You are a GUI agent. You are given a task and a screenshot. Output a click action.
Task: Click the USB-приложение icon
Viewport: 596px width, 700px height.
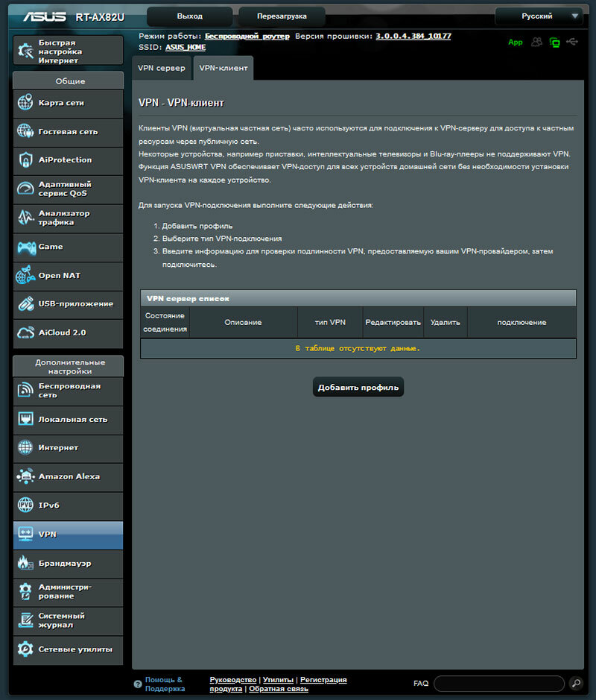coord(26,303)
